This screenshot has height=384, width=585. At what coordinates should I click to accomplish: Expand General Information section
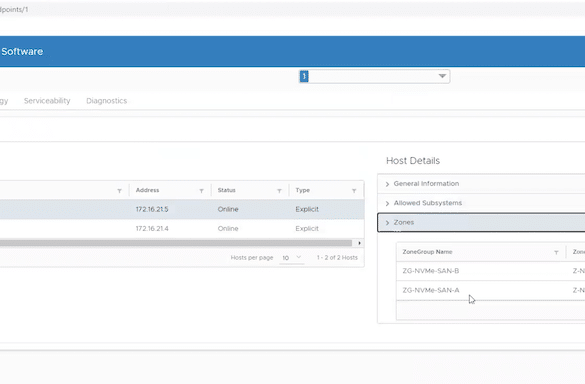[481, 184]
